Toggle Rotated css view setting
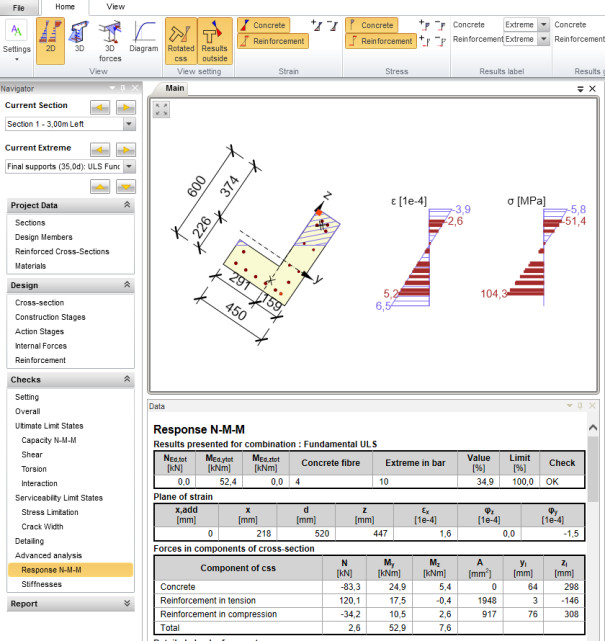The width and height of the screenshot is (605, 641). pos(180,40)
